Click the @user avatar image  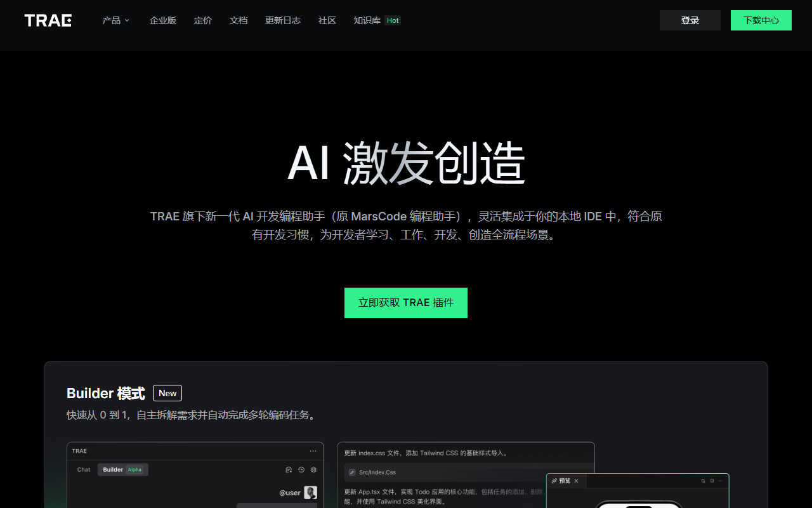coord(310,492)
